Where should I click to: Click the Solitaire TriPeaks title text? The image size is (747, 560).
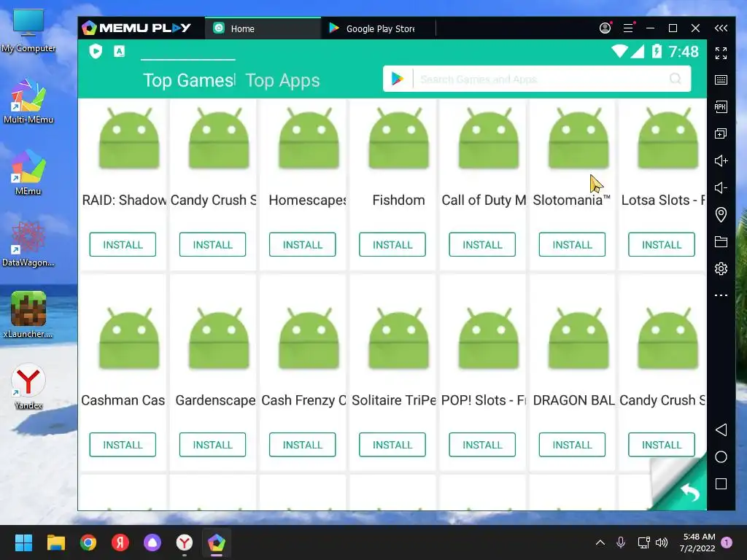click(393, 400)
